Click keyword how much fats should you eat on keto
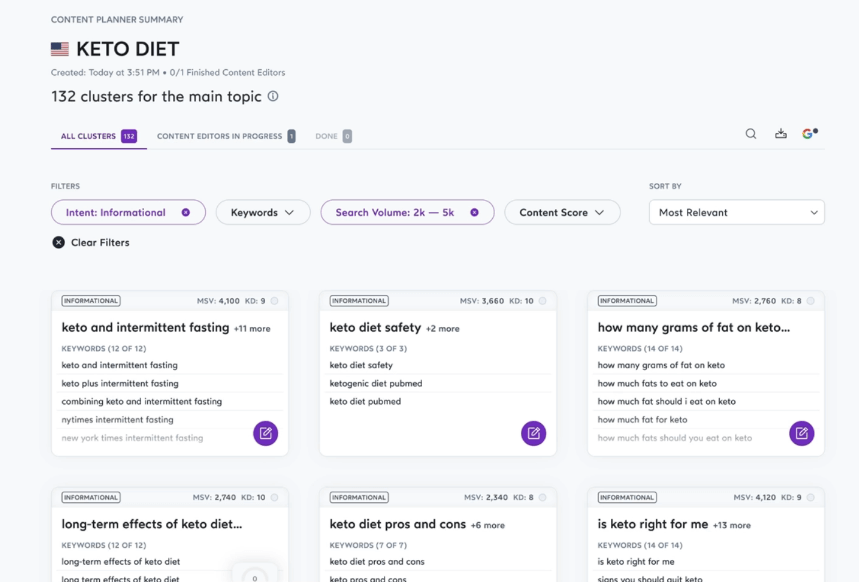Image resolution: width=859 pixels, height=582 pixels. [674, 438]
